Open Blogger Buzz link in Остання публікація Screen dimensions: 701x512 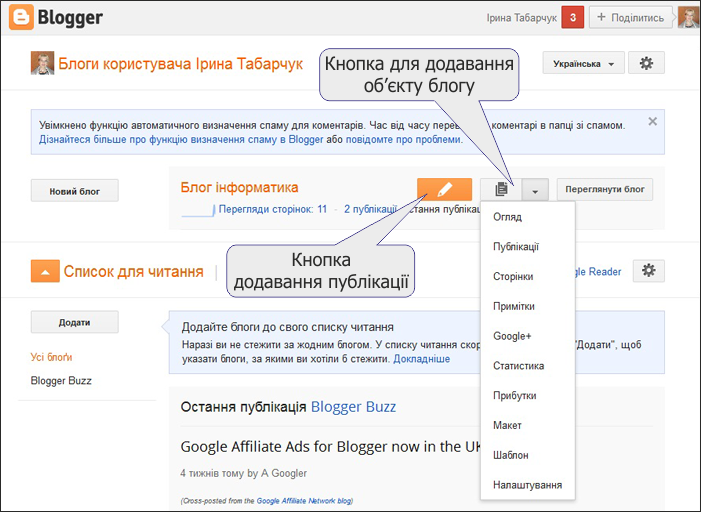(x=353, y=407)
